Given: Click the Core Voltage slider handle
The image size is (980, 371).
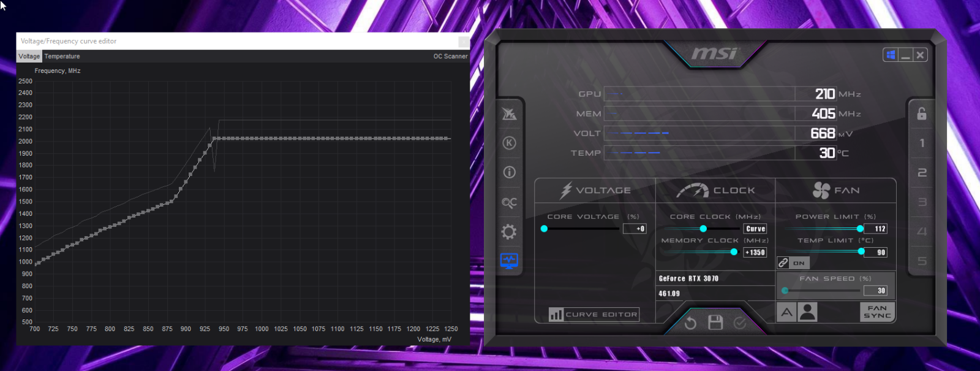Looking at the screenshot, I should (x=544, y=229).
